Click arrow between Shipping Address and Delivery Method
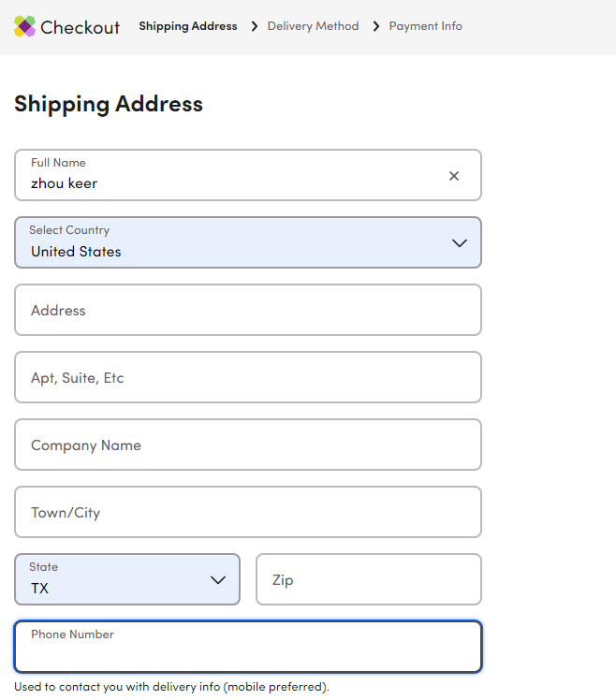The width and height of the screenshot is (616, 700). click(x=254, y=26)
